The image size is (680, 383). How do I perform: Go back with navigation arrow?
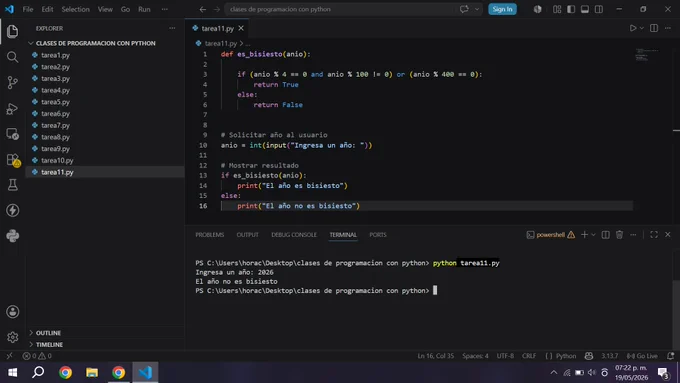203,9
